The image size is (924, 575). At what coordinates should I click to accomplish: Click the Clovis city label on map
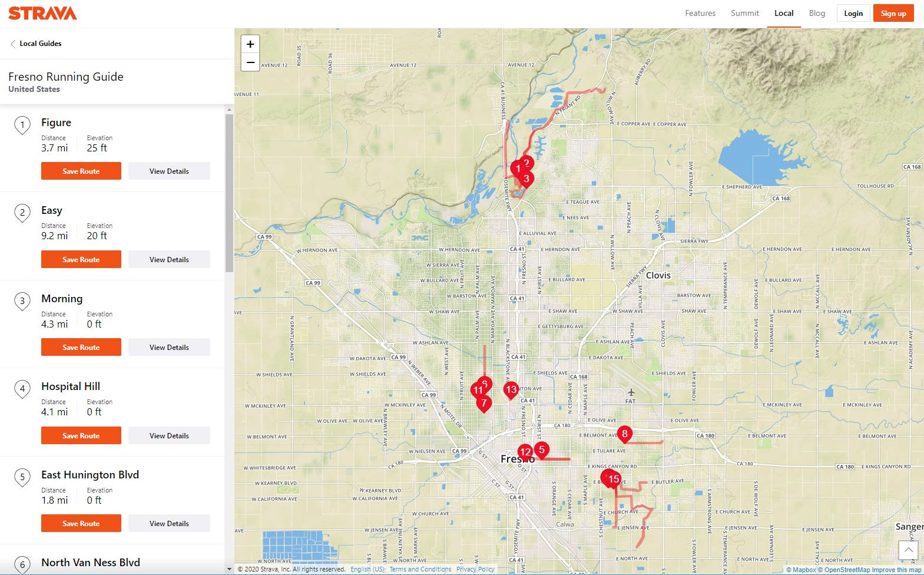pos(658,275)
